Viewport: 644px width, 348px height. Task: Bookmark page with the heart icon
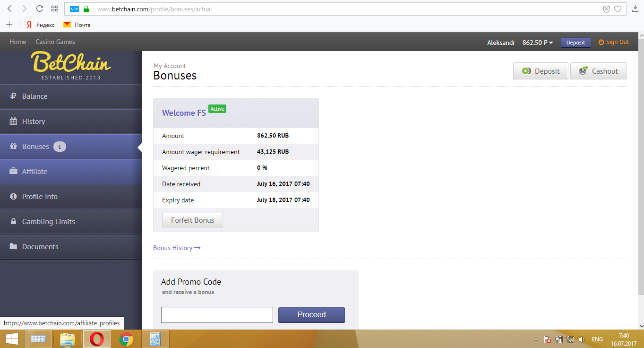618,9
